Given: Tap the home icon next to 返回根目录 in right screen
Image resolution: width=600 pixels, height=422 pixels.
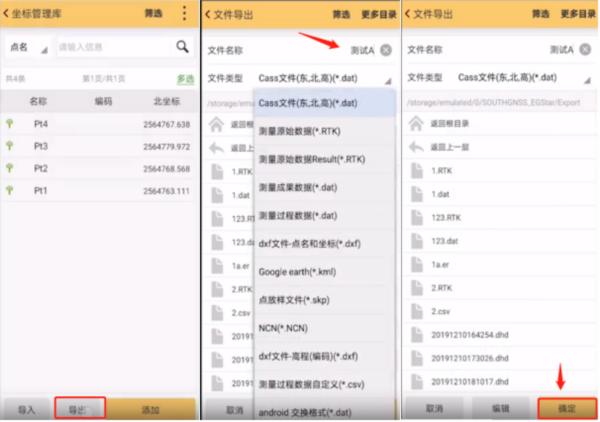Looking at the screenshot, I should point(416,124).
